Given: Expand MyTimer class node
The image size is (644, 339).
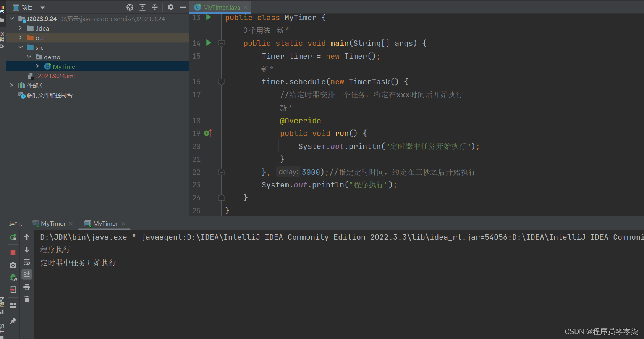Looking at the screenshot, I should 37,66.
